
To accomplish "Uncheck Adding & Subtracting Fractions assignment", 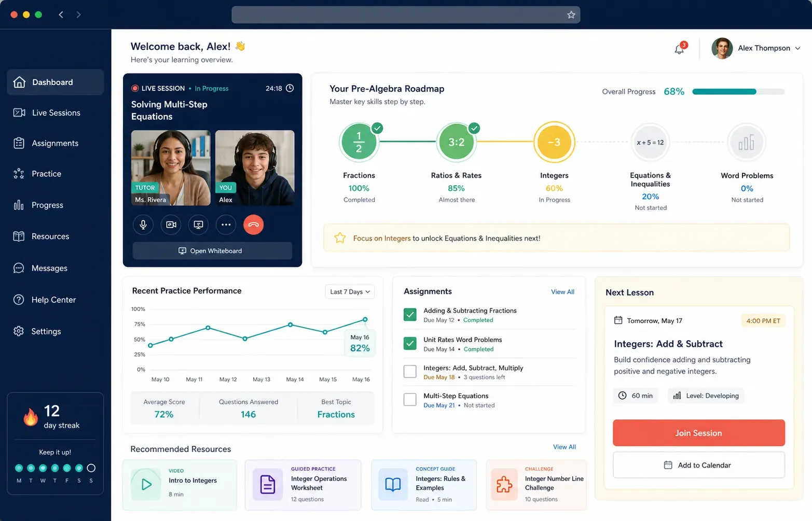I will pos(410,315).
